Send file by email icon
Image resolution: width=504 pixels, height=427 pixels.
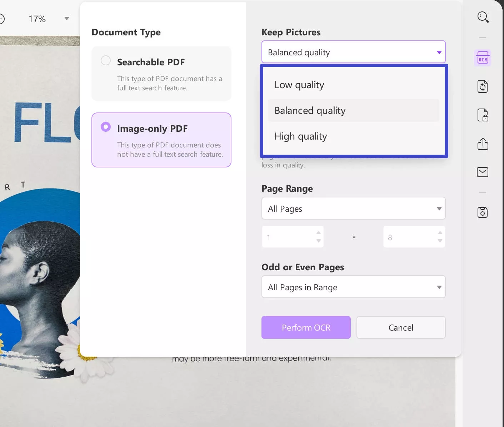[483, 172]
